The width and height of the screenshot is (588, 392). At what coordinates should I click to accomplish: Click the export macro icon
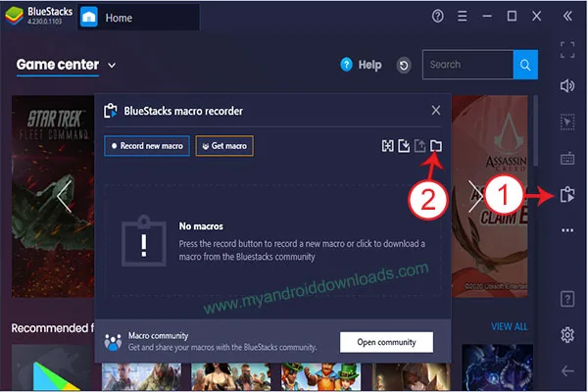coord(420,146)
